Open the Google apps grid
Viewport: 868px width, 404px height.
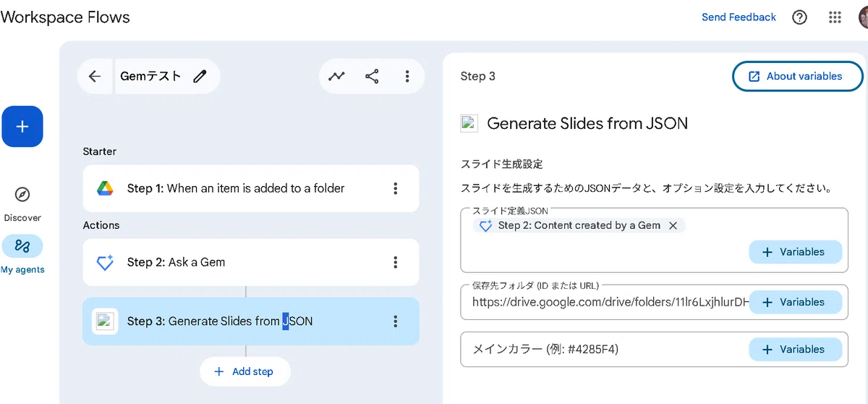click(x=835, y=17)
